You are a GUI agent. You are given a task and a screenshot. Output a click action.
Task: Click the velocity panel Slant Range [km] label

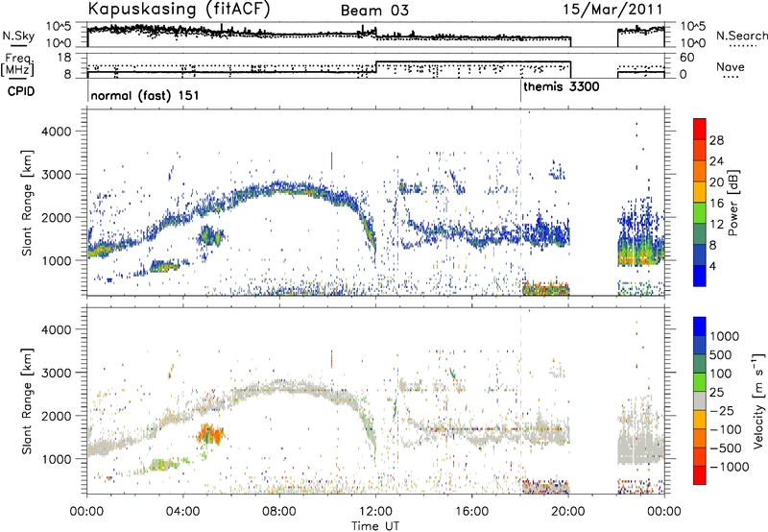point(27,401)
